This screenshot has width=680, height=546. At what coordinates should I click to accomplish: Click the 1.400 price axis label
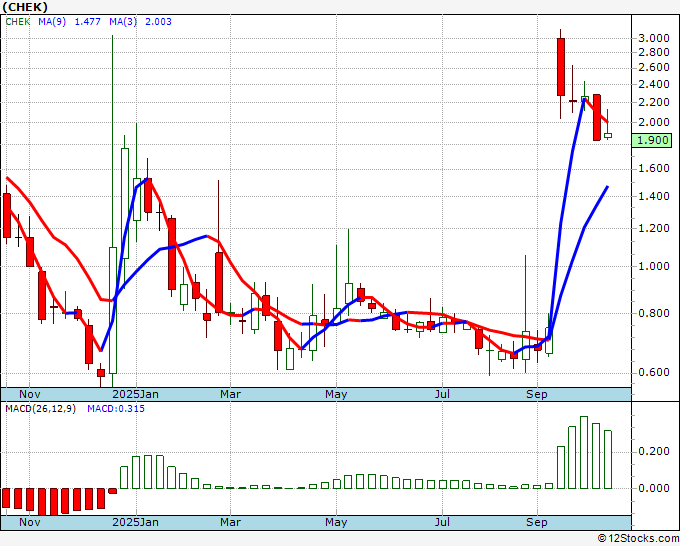(x=654, y=196)
